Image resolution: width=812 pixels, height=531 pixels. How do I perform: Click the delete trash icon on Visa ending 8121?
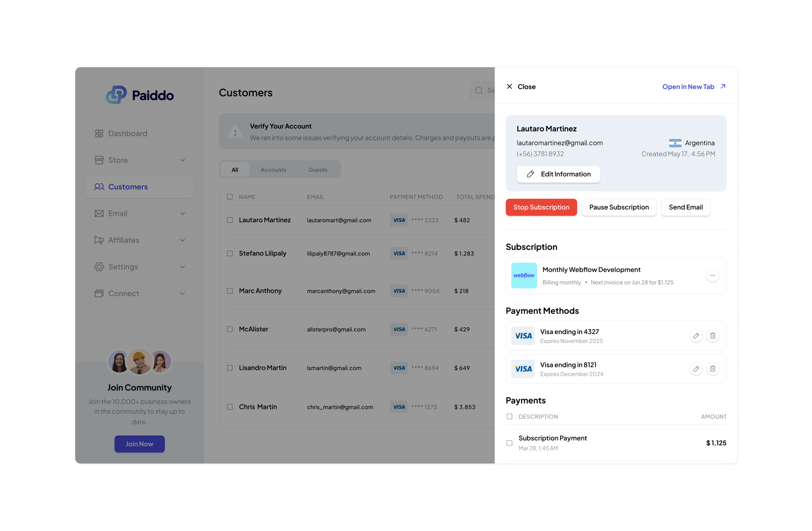(x=713, y=369)
